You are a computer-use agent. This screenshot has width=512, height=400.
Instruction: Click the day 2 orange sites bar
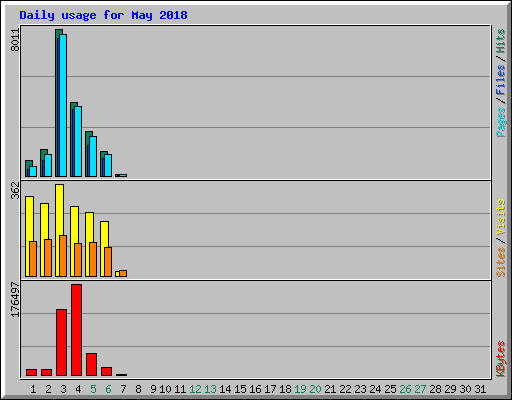tap(48, 258)
